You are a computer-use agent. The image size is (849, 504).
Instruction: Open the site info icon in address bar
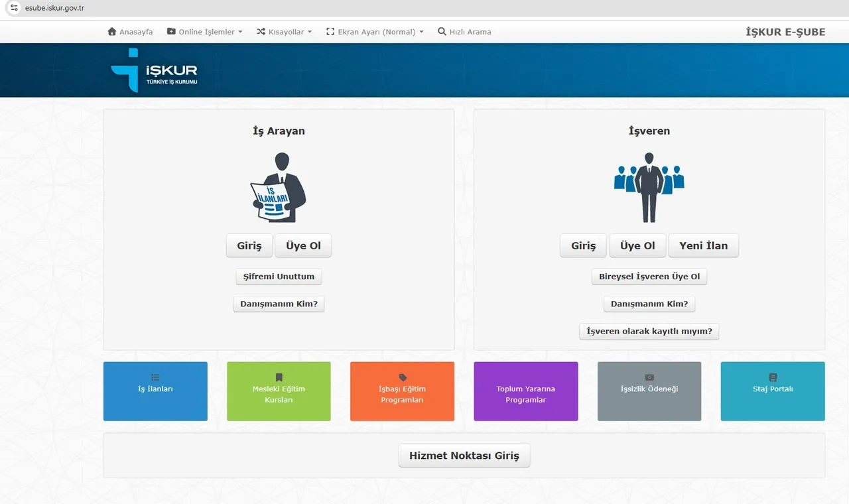point(14,8)
